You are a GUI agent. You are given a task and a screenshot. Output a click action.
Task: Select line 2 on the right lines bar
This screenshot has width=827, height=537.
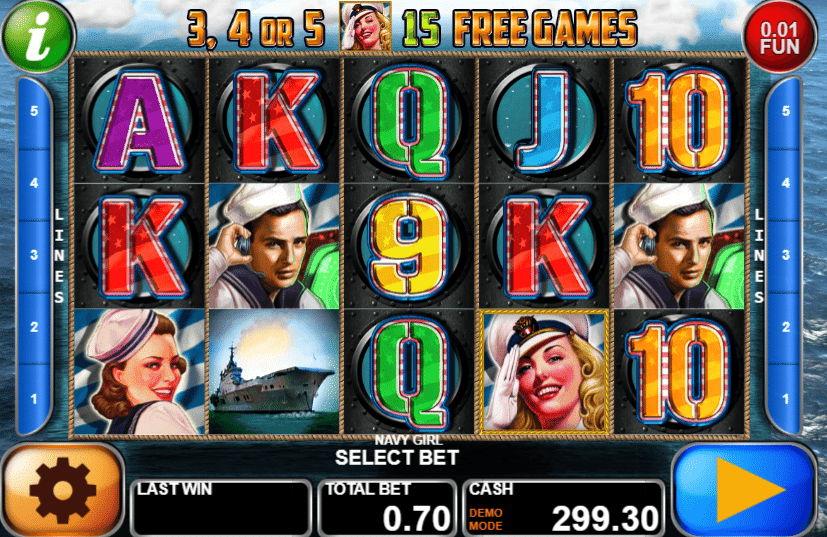786,327
